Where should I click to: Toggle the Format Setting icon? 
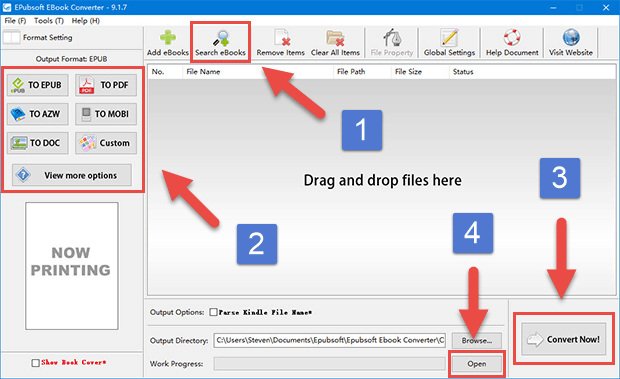click(x=11, y=38)
